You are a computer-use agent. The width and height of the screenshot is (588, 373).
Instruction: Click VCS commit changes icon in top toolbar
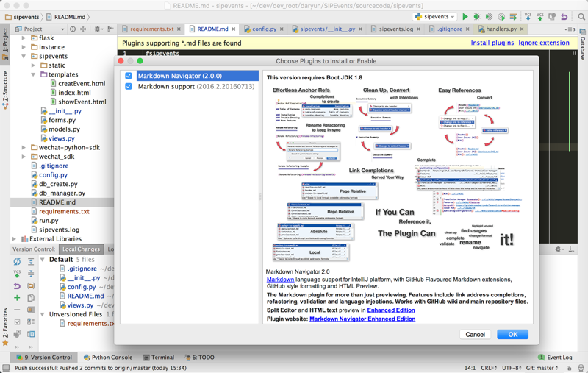pyautogui.click(x=540, y=16)
